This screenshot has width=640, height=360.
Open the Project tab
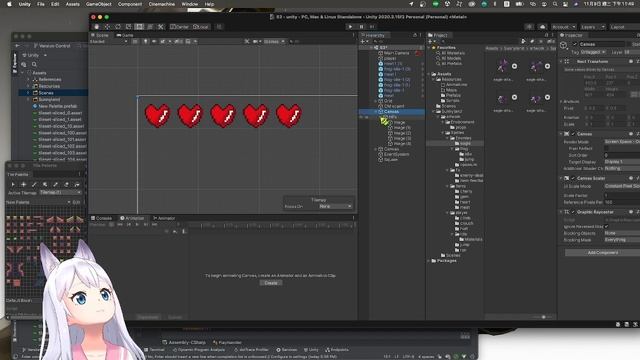click(x=438, y=36)
